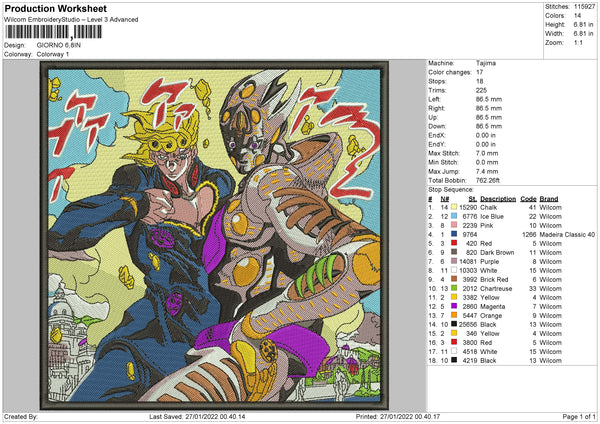The image size is (600, 424).
Task: Select the Orange swatch in stop 13
Action: 454,315
